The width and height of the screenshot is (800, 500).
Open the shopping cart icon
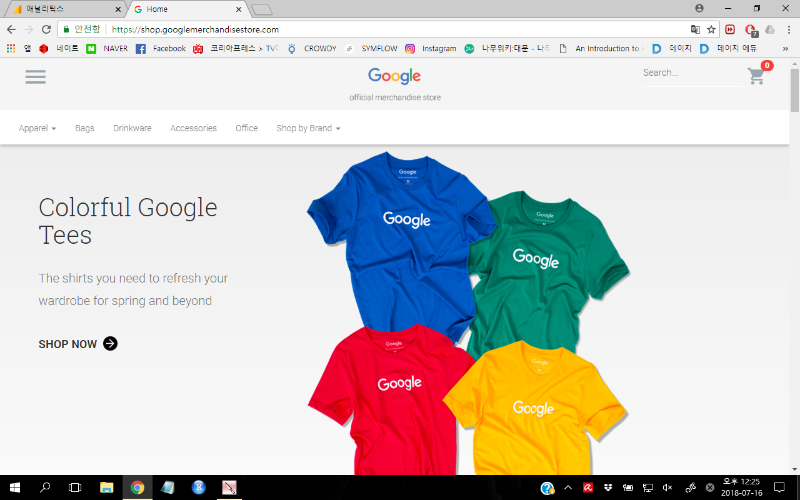[756, 76]
